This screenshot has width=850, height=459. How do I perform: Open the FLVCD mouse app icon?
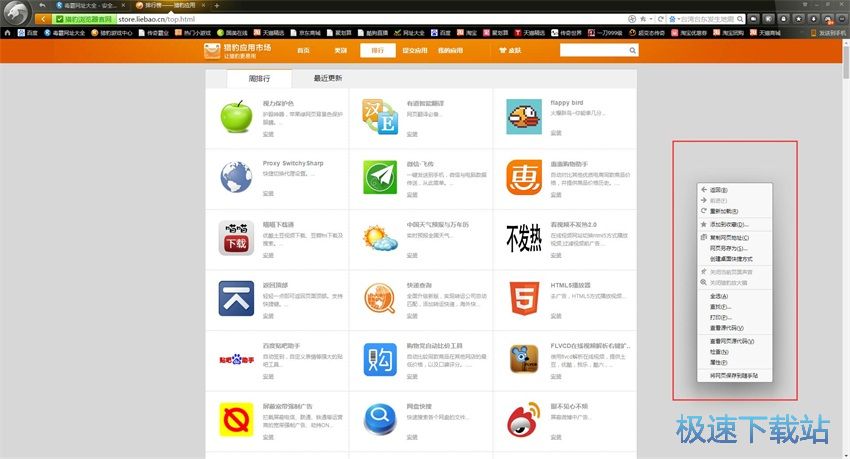tap(524, 359)
